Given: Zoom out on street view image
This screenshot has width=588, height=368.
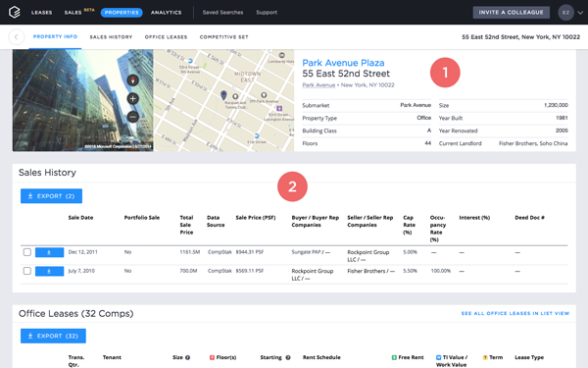Looking at the screenshot, I should point(132,117).
